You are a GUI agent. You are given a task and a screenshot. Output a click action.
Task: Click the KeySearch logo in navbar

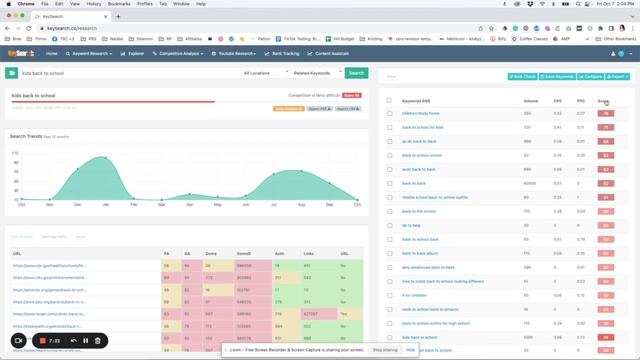click(20, 53)
